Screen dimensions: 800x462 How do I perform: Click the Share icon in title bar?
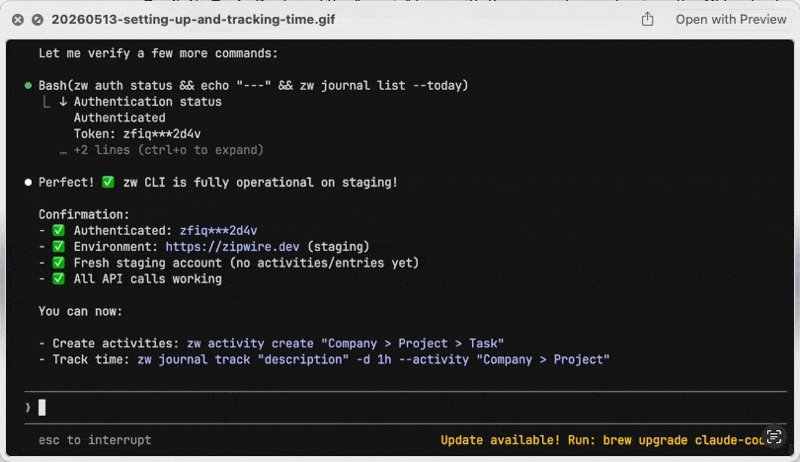click(647, 19)
